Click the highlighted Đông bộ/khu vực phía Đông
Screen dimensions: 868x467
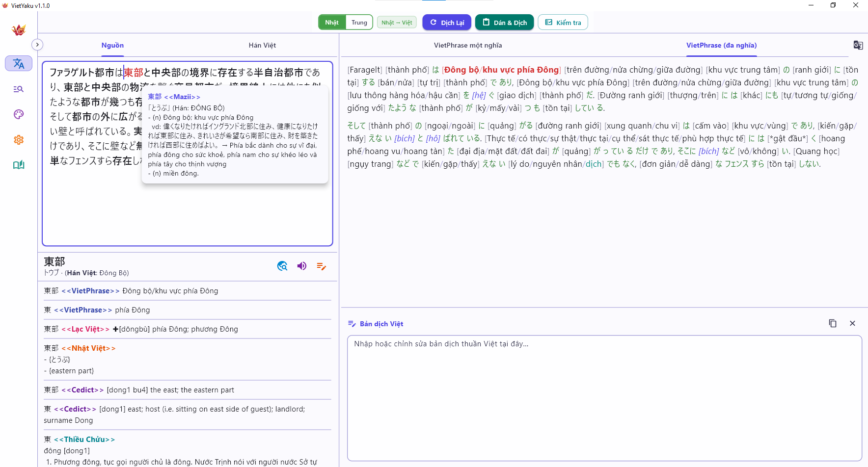(x=501, y=70)
